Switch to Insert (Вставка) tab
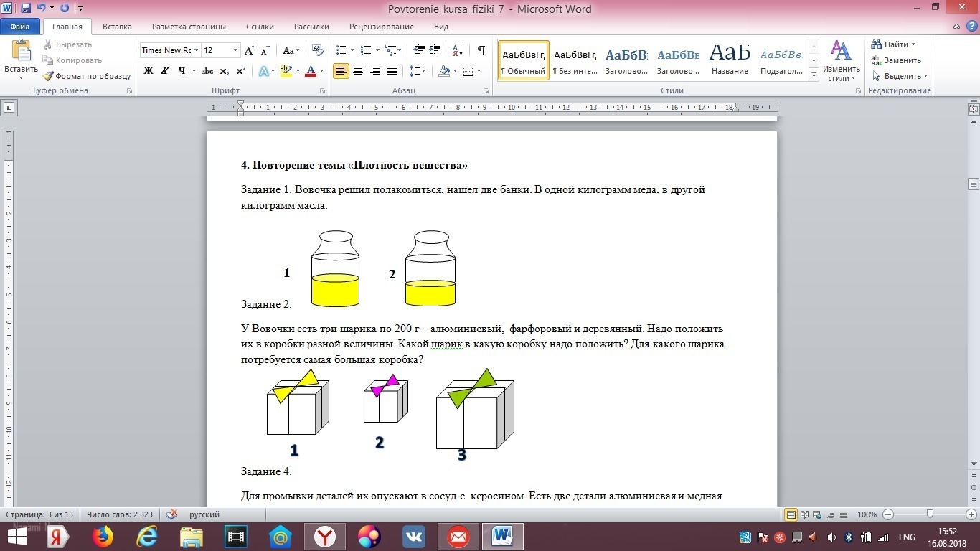 click(x=117, y=27)
